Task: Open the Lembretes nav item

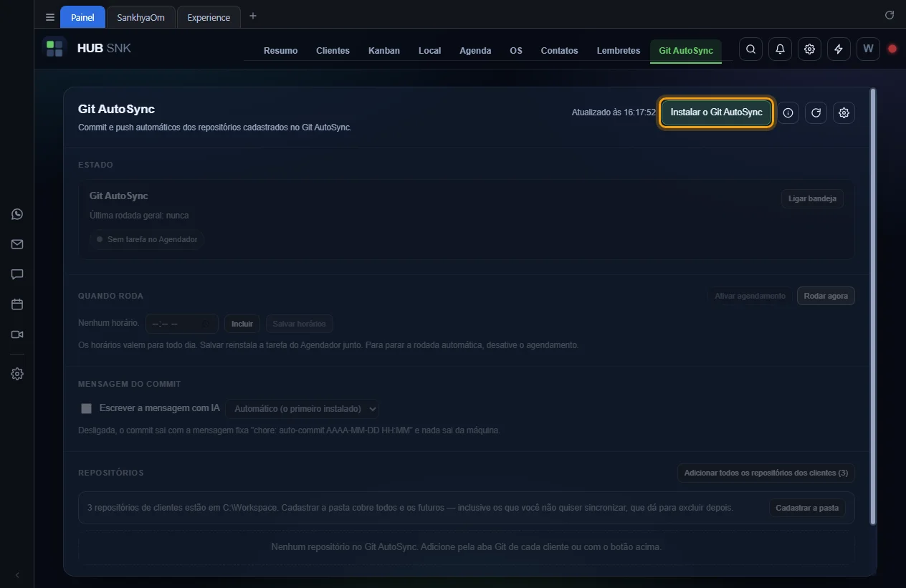Action: tap(619, 51)
